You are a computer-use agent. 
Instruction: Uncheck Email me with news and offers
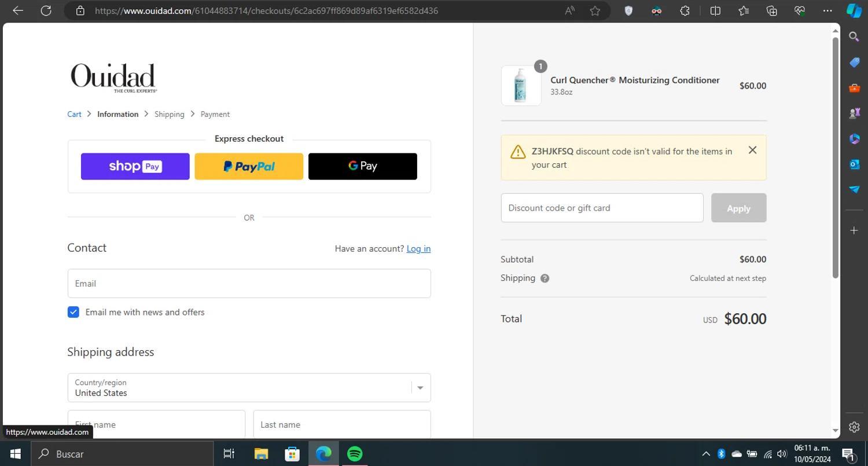point(73,312)
